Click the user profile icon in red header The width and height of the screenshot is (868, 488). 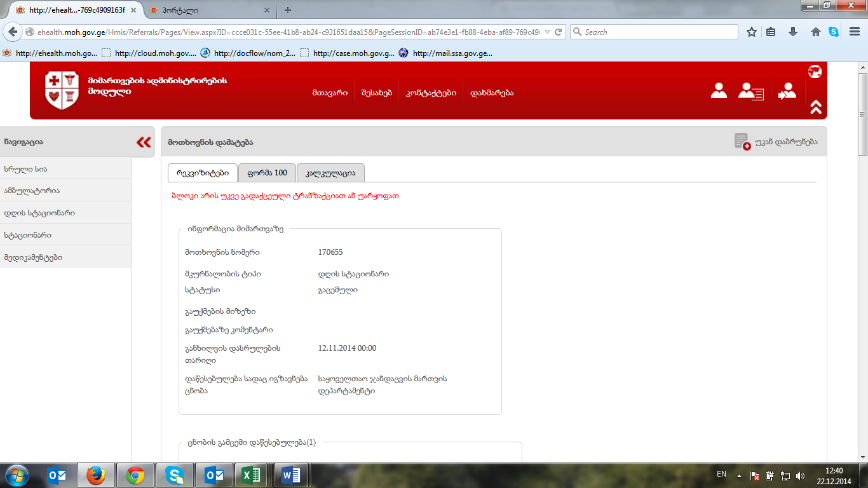coord(719,91)
